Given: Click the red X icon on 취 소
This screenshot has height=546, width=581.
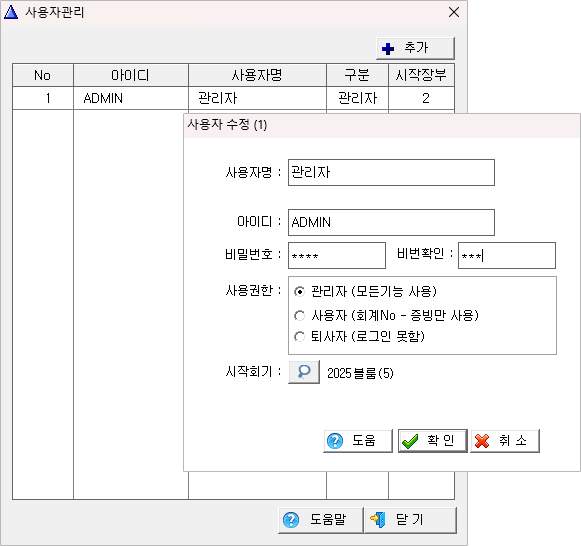Looking at the screenshot, I should pyautogui.click(x=482, y=441).
